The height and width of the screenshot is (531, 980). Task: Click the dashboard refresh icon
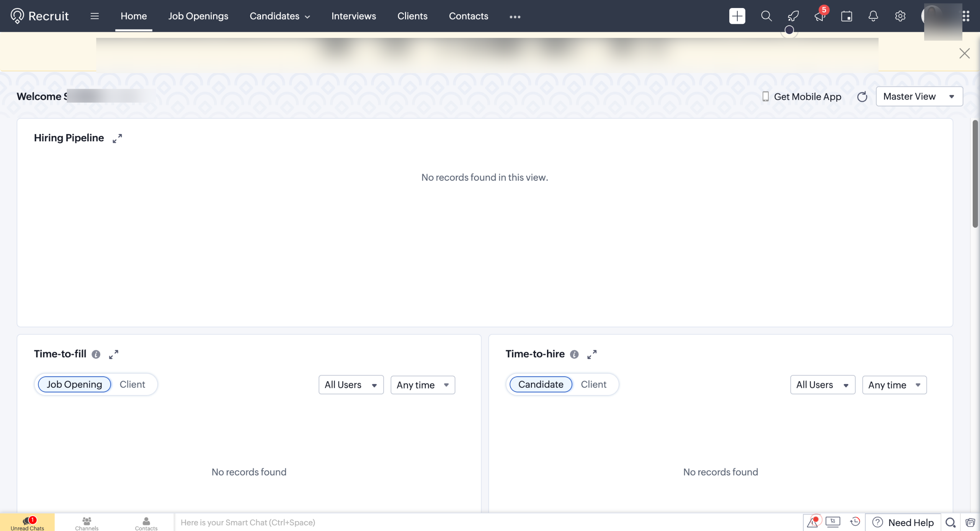(862, 97)
